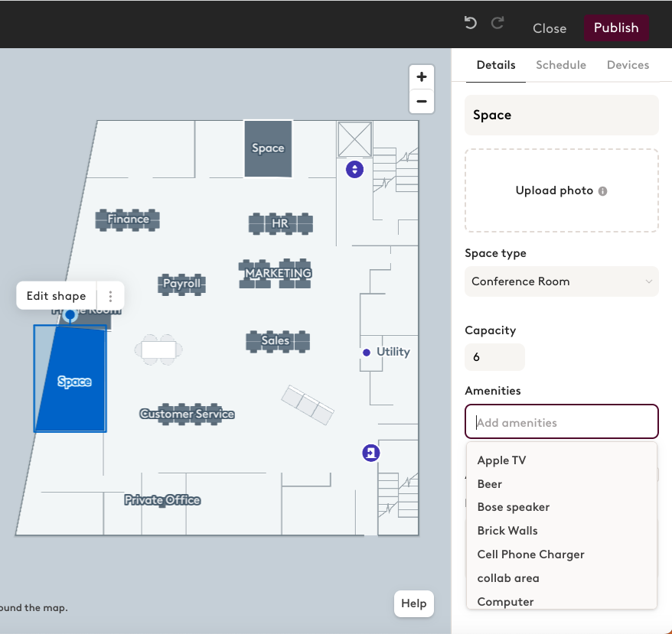Click the Capacity input field

point(494,357)
